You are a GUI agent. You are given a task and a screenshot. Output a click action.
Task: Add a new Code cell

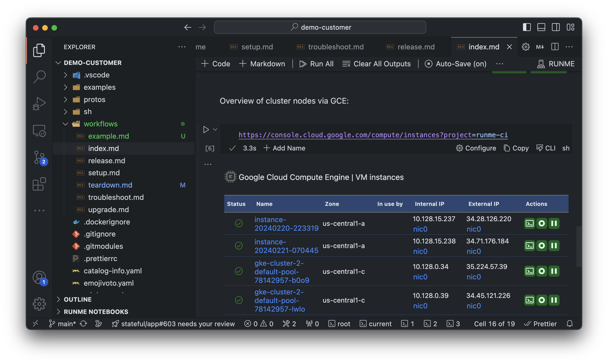click(x=215, y=64)
